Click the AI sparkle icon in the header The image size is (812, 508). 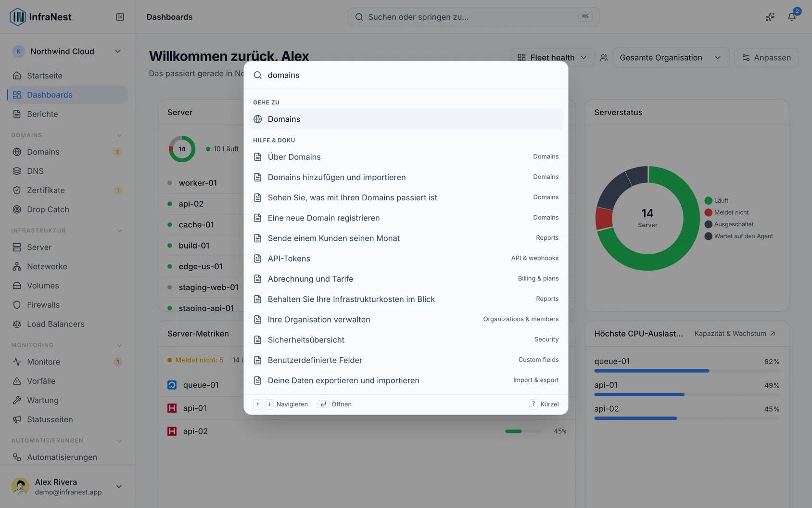tap(770, 17)
